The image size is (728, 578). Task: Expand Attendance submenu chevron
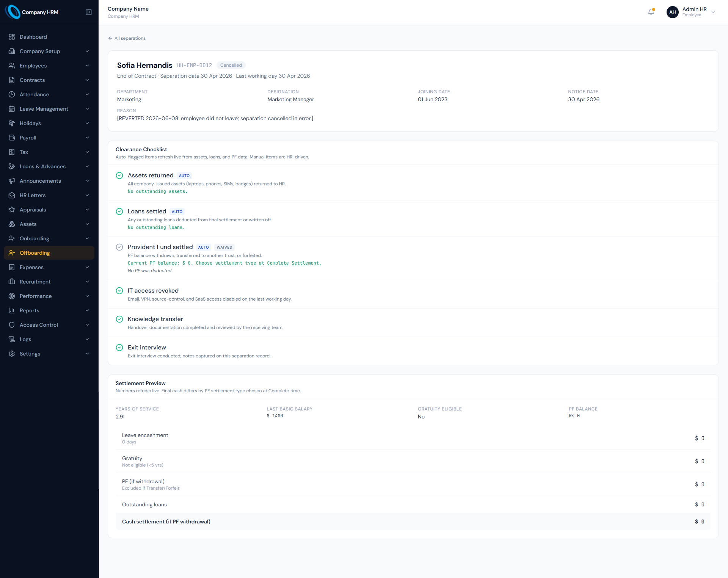[x=87, y=94]
